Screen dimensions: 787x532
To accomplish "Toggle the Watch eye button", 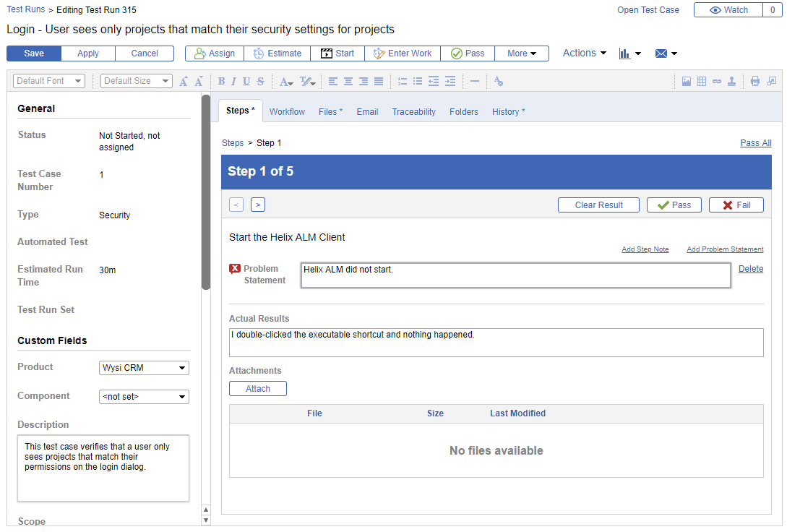I will pyautogui.click(x=728, y=10).
